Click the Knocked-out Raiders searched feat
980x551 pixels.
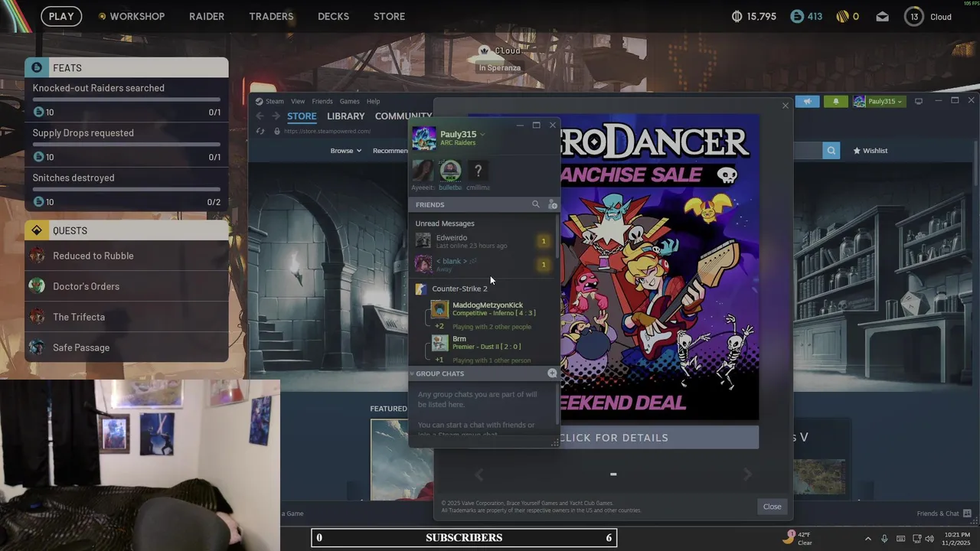click(126, 99)
